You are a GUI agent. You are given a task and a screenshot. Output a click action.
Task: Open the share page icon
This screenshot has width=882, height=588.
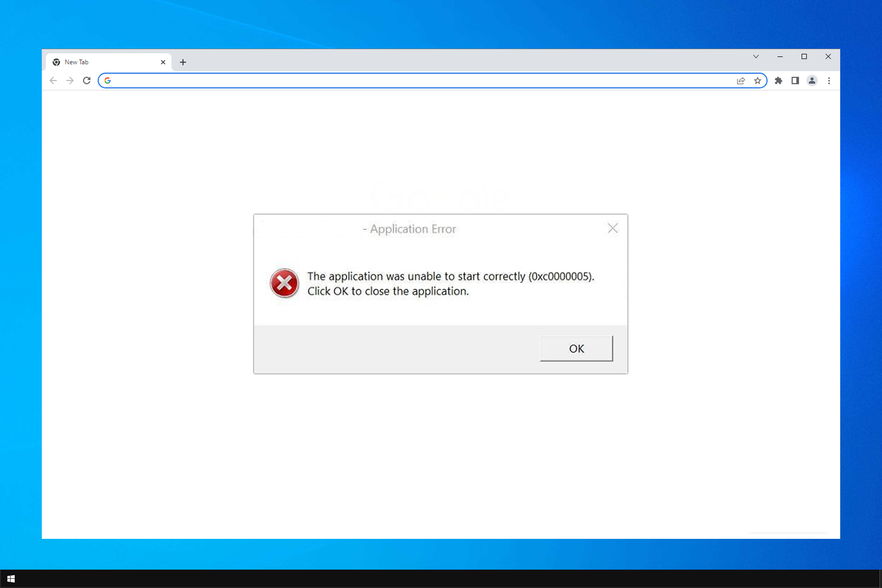tap(741, 81)
